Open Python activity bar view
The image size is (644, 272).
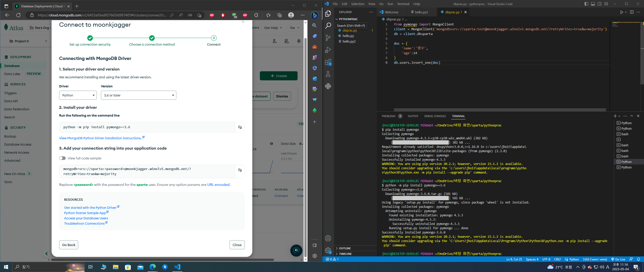pos(328,86)
